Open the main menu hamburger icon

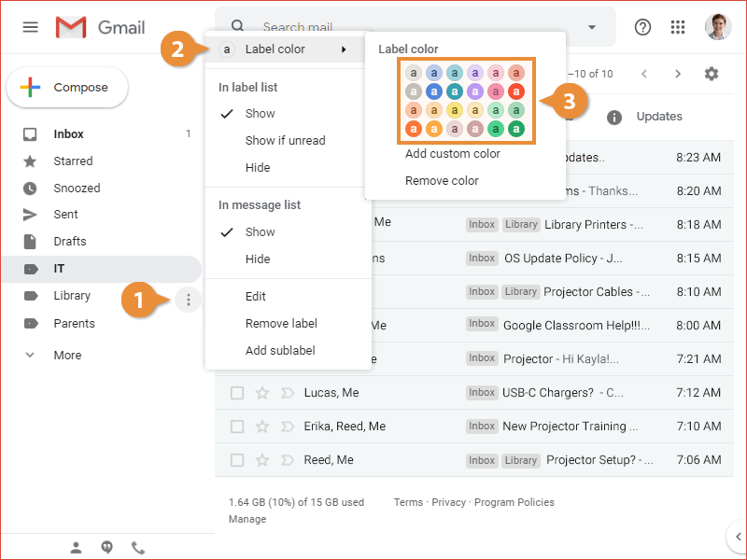point(31,27)
